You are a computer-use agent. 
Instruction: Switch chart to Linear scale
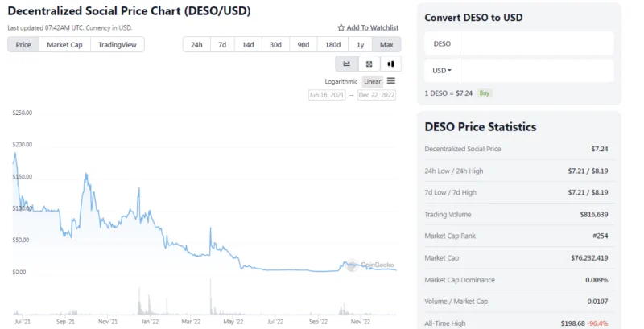pyautogui.click(x=372, y=81)
